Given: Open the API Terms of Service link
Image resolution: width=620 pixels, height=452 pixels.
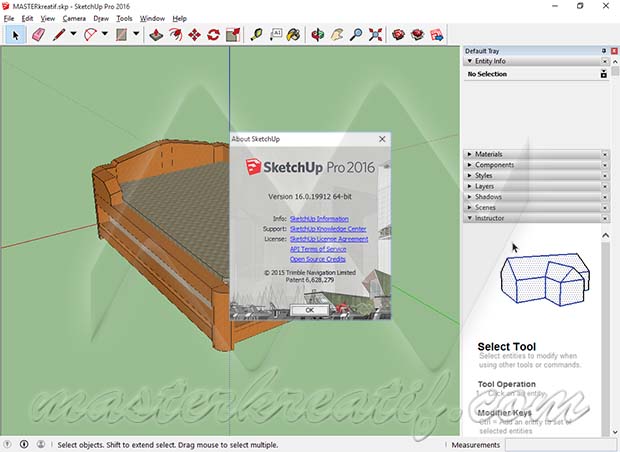Looking at the screenshot, I should click(x=318, y=249).
